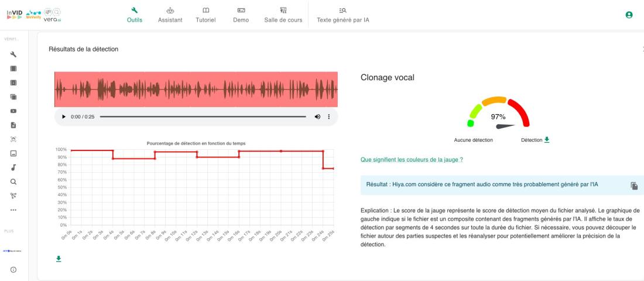644x281 pixels.
Task: Click the copy result icon in blue box
Action: click(x=633, y=186)
